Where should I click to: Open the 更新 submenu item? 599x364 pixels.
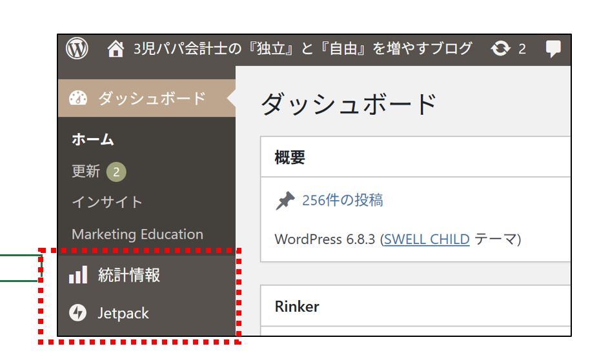coord(86,172)
